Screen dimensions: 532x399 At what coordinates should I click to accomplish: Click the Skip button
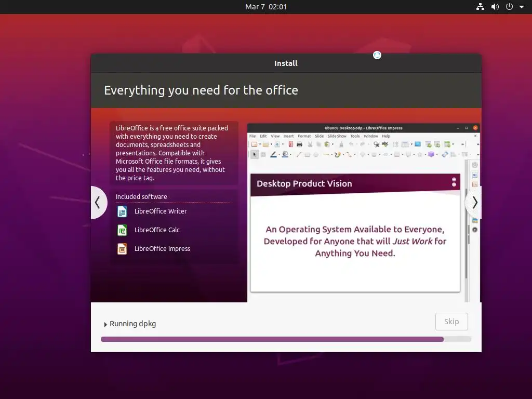451,321
